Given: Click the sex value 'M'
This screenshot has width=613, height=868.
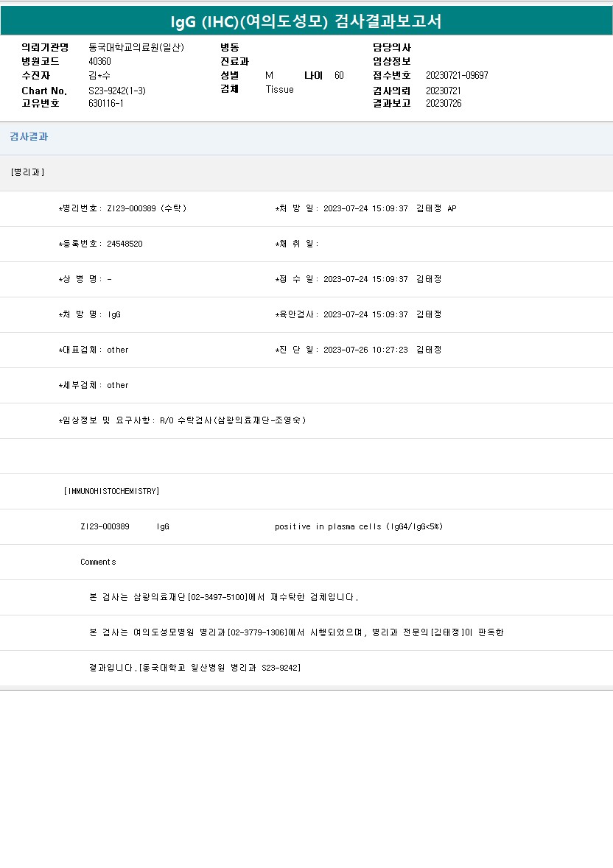Looking at the screenshot, I should pyautogui.click(x=269, y=75).
